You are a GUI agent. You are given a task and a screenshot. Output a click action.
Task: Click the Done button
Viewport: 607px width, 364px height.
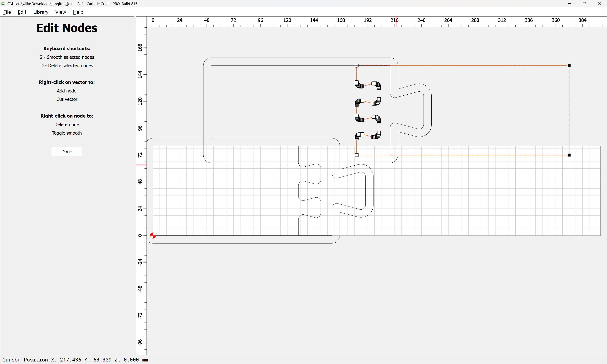tap(67, 152)
